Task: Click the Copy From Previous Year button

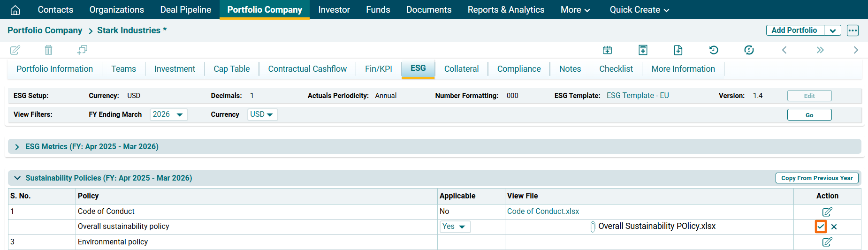Action: click(816, 178)
